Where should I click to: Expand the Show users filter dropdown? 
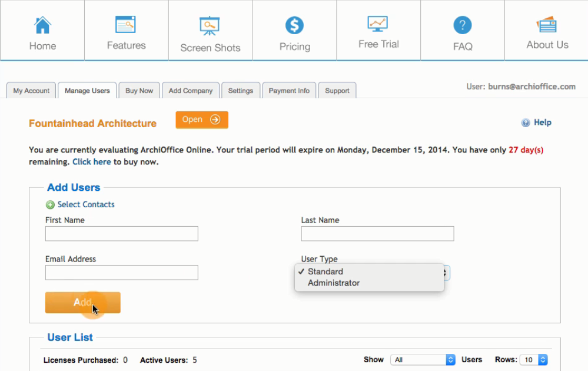pyautogui.click(x=423, y=360)
